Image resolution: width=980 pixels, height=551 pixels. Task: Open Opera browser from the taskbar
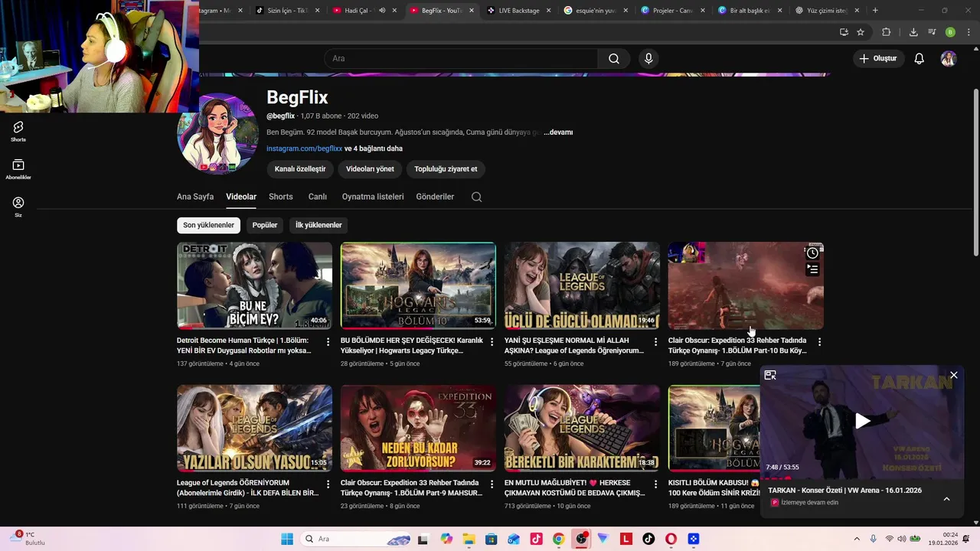(x=671, y=539)
